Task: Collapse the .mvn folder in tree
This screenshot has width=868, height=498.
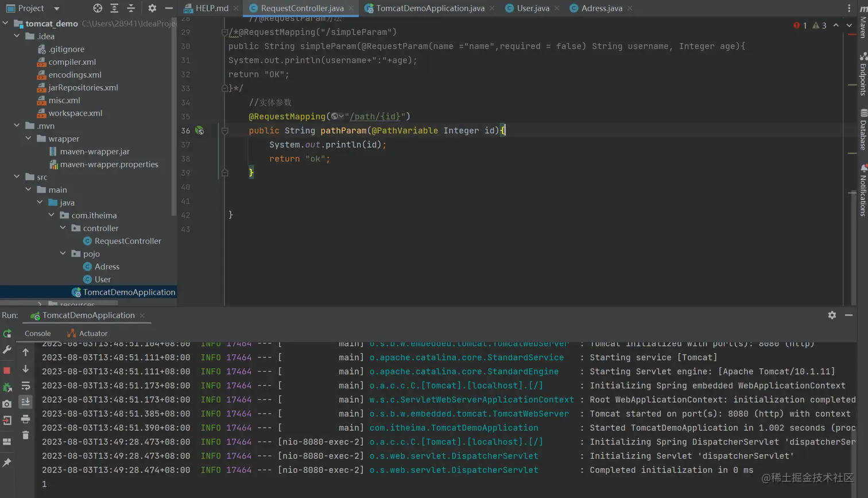Action: tap(17, 126)
